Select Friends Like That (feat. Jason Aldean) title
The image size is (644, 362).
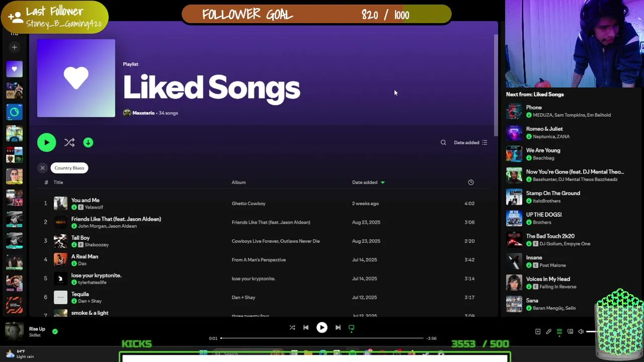[x=116, y=219]
